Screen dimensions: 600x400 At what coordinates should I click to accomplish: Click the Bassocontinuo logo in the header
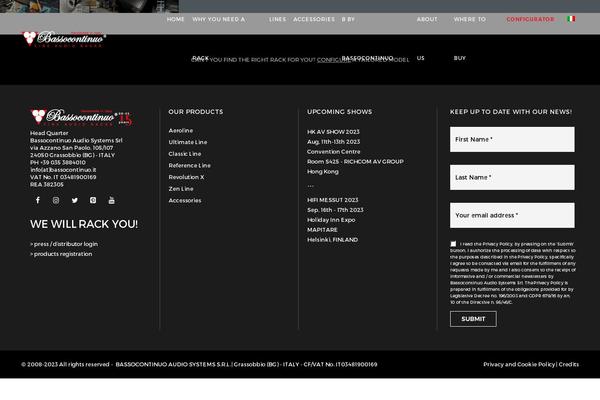coord(64,39)
